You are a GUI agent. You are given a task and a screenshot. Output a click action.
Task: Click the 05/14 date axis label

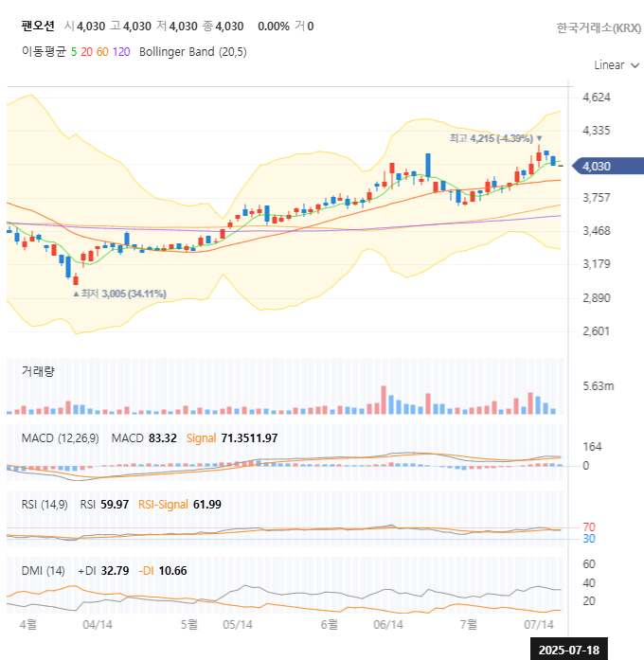[238, 625]
